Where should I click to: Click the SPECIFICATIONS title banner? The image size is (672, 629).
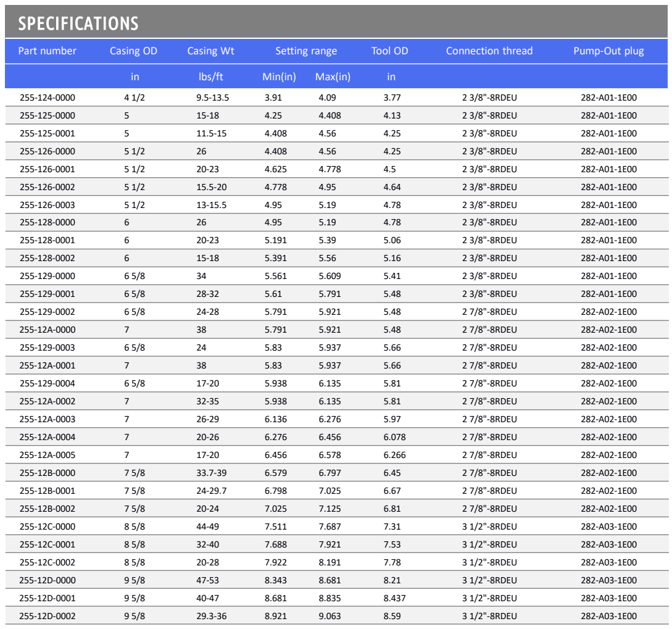(336, 22)
